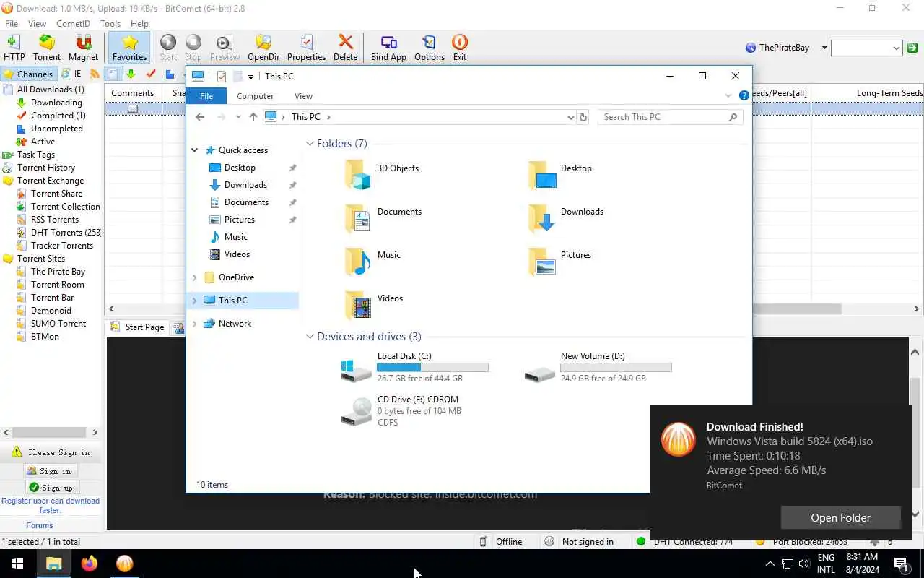Show hidden system tray icons

point(770,564)
